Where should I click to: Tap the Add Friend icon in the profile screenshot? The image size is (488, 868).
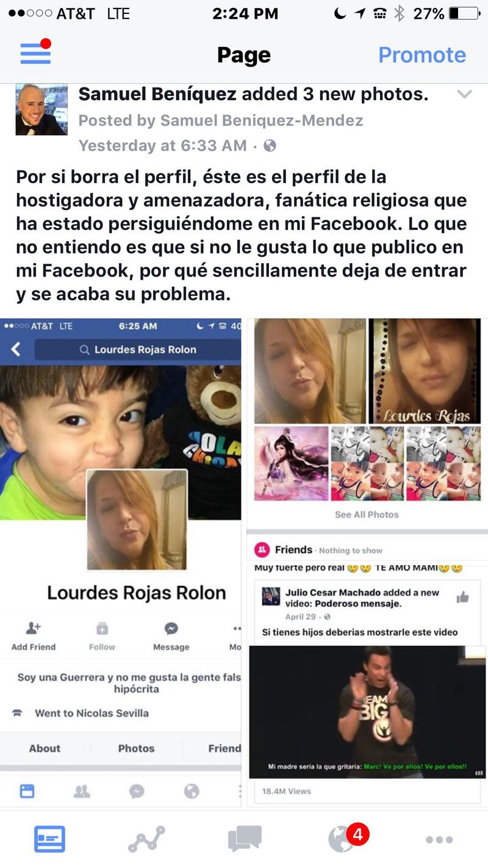(x=34, y=637)
